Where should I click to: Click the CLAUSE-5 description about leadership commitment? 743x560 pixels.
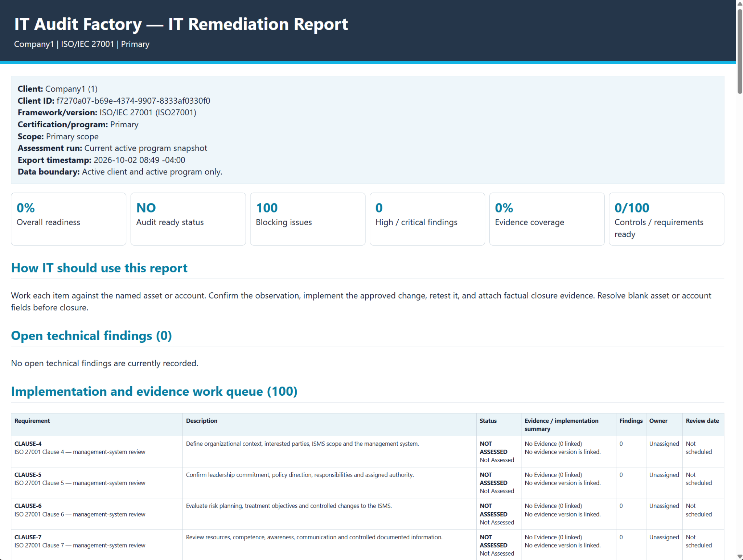click(300, 475)
